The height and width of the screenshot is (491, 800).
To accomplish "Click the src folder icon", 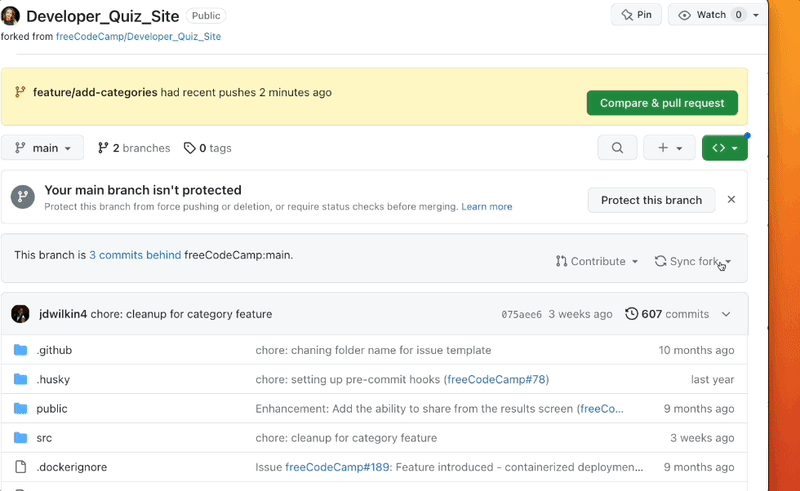I will 20,438.
